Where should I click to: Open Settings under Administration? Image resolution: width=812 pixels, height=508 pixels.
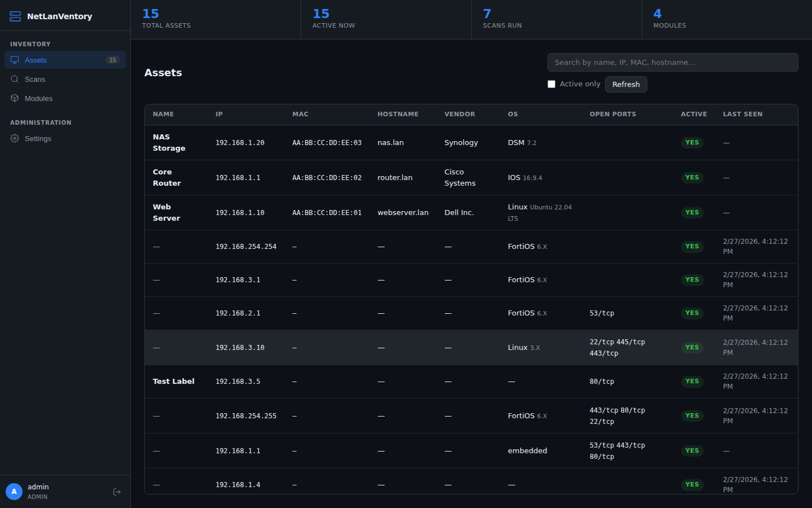pyautogui.click(x=65, y=138)
